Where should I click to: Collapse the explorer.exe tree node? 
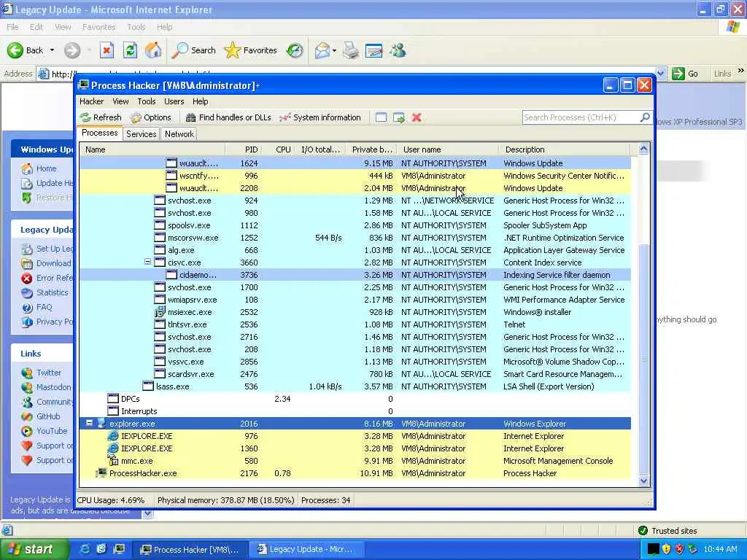coord(89,423)
